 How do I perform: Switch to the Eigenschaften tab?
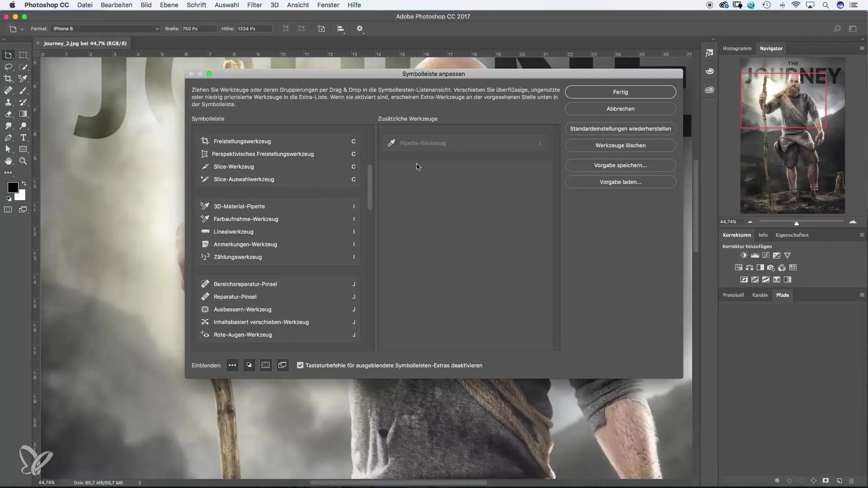[x=792, y=235]
